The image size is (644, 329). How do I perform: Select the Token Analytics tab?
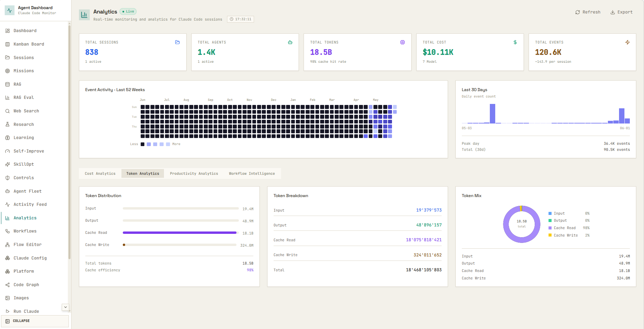pyautogui.click(x=143, y=173)
